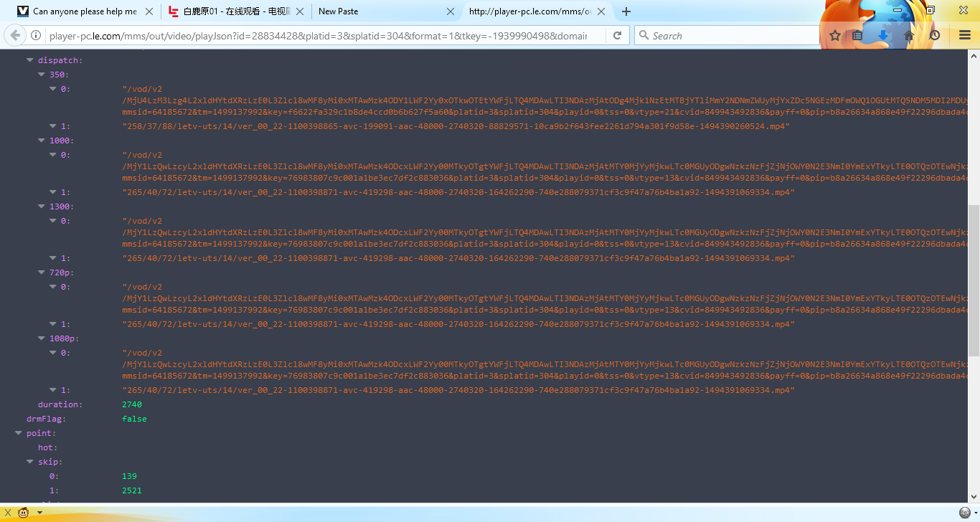Screen dimensions: 980x522
Task: Open the History clock button
Action: coord(934,35)
